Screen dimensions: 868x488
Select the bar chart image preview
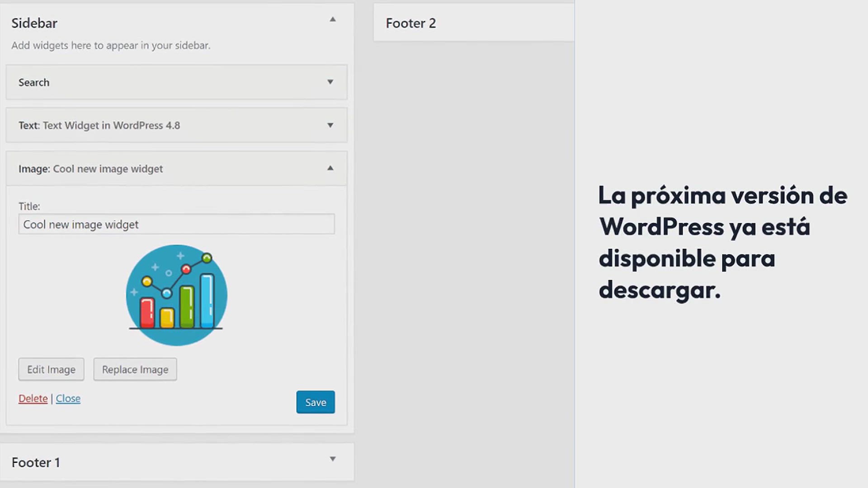176,295
